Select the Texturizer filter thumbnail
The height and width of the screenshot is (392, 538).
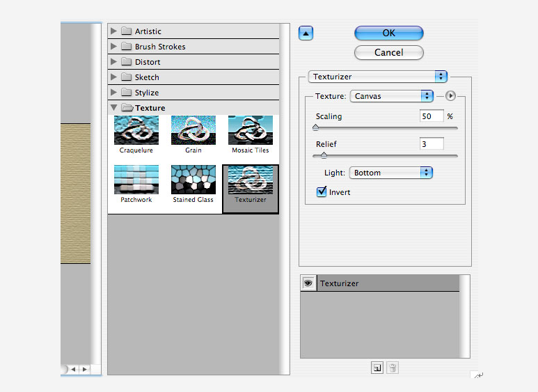point(251,189)
